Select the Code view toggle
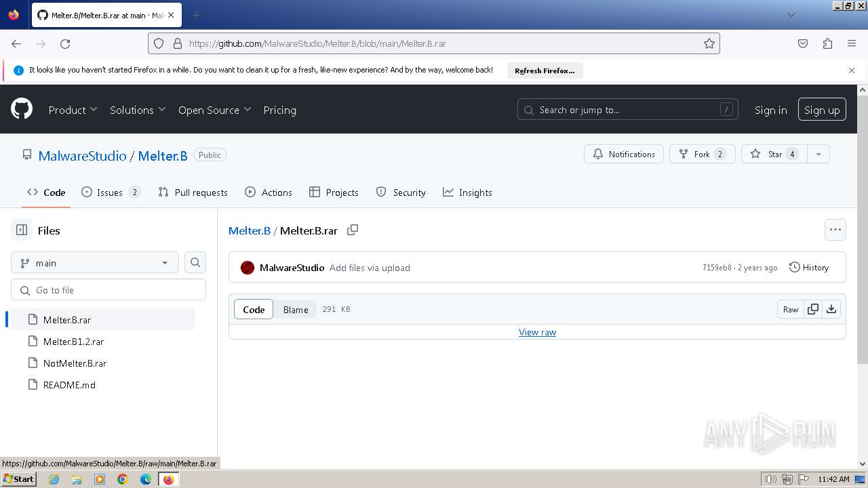The height and width of the screenshot is (488, 868). (x=254, y=309)
